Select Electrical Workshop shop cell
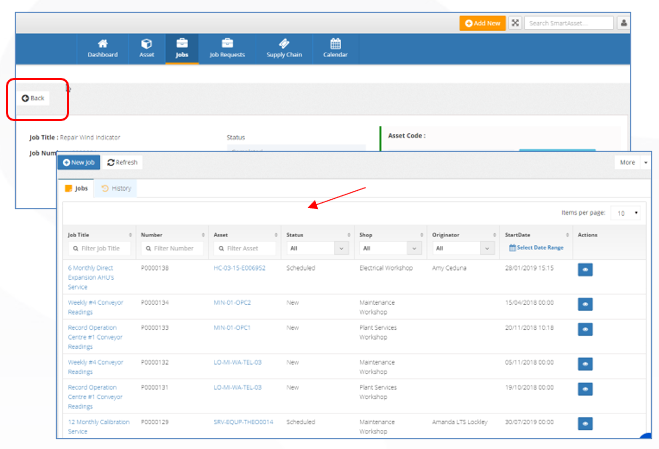Screen dimensions: 659x449 pyautogui.click(x=386, y=268)
